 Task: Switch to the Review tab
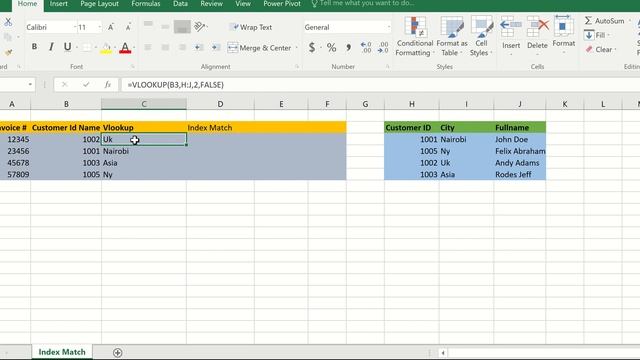coord(211,4)
